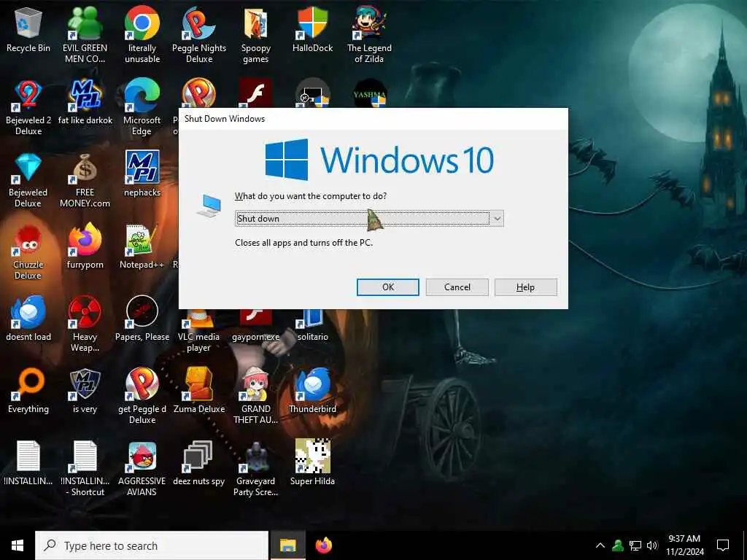
Task: Open the Recycle Bin desktop icon
Action: click(28, 28)
